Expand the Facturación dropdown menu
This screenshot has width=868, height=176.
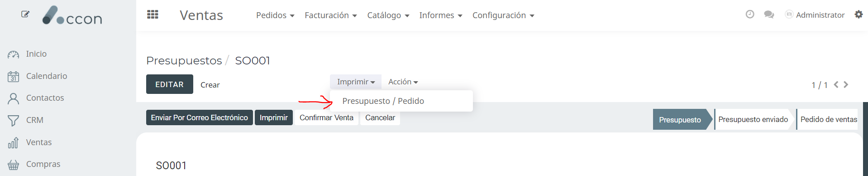pos(331,15)
